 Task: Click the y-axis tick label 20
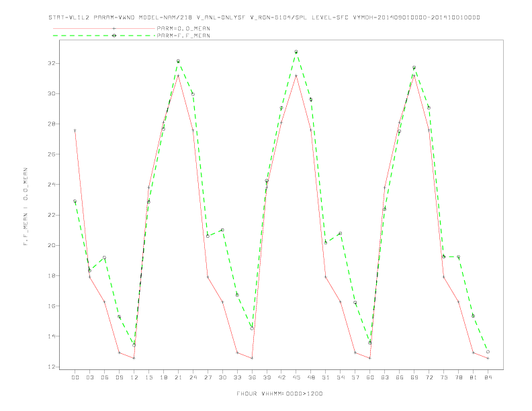click(x=51, y=245)
